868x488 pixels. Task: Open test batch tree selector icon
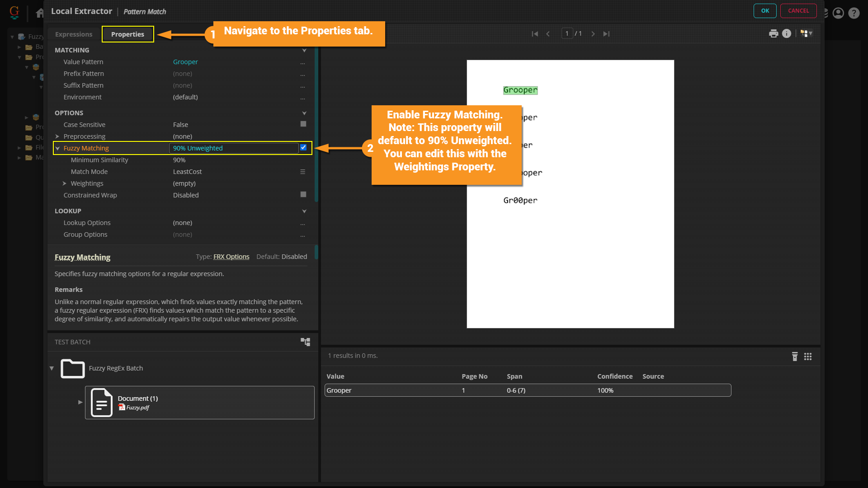[306, 342]
